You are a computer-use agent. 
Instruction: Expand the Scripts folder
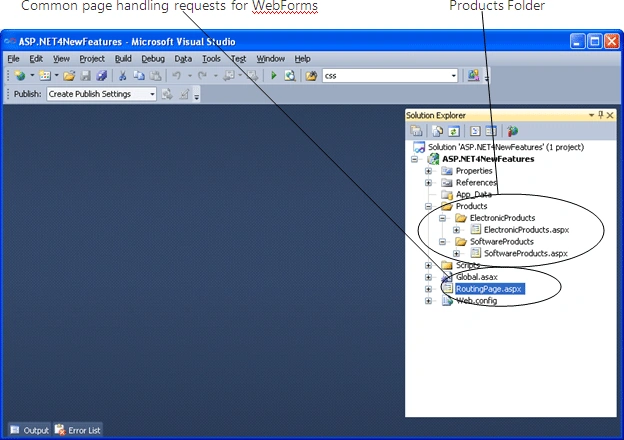(428, 265)
